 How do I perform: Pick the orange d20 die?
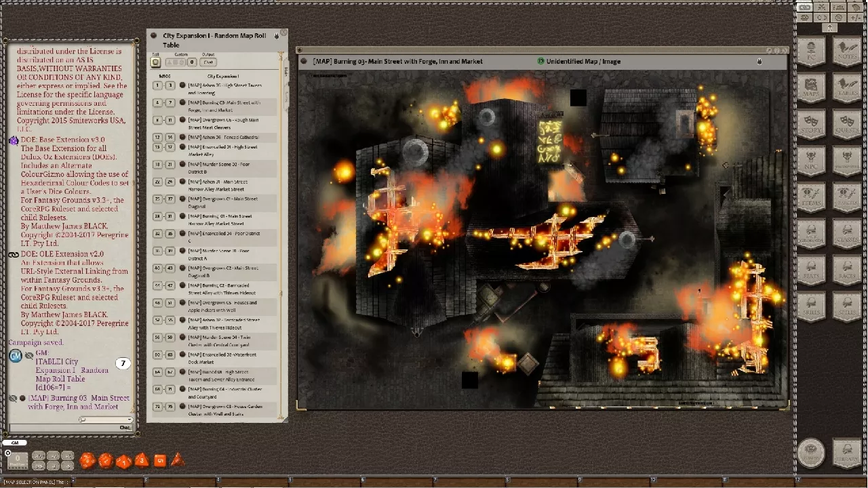point(87,461)
